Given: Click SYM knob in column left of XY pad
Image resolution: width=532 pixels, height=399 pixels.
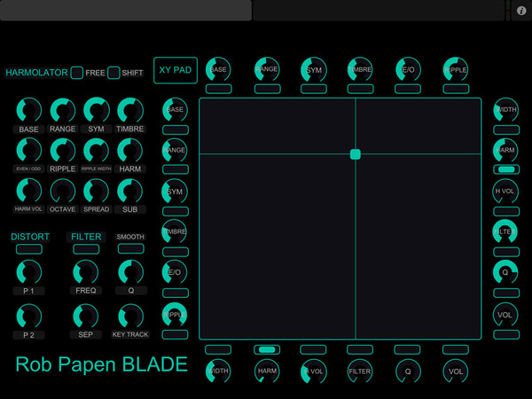Looking at the screenshot, I should click(175, 192).
